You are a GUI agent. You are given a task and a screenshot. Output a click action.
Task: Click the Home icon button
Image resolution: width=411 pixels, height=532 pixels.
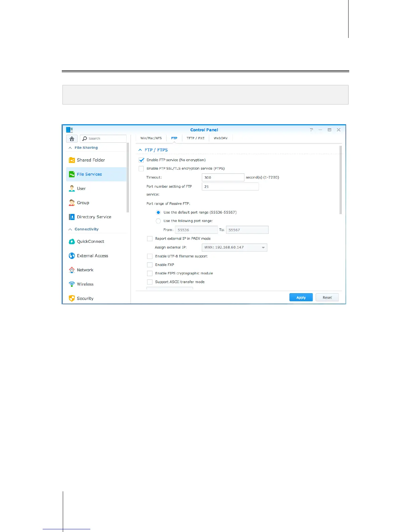(72, 139)
